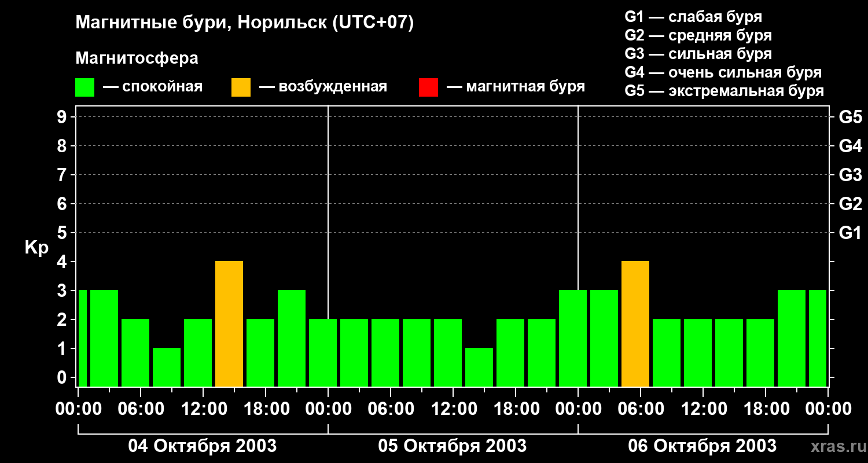Click the 'G2' label on the right axis

pos(850,204)
